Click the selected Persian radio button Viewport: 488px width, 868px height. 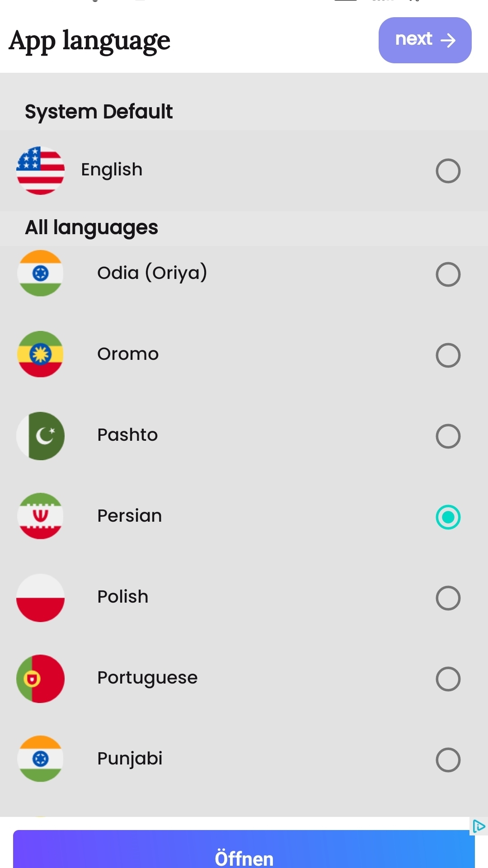(x=448, y=517)
